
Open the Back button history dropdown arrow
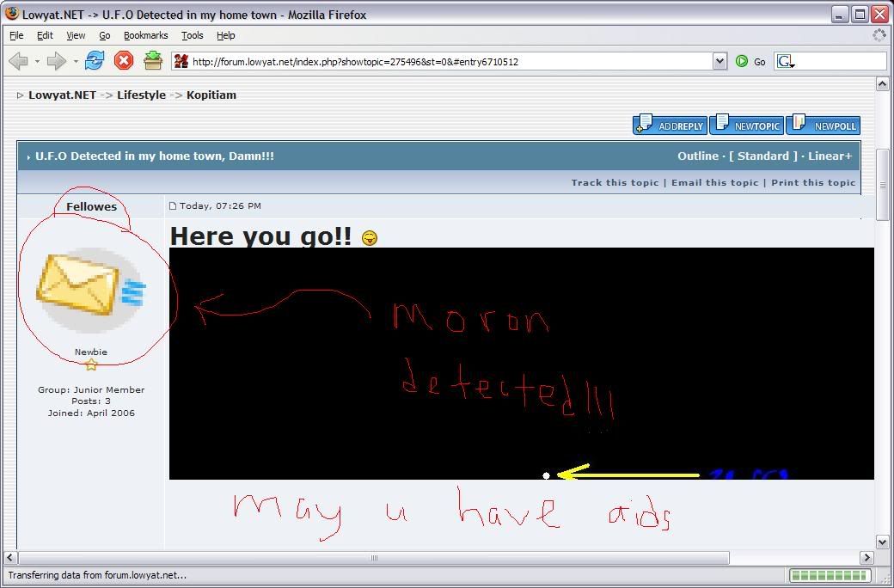tap(35, 60)
